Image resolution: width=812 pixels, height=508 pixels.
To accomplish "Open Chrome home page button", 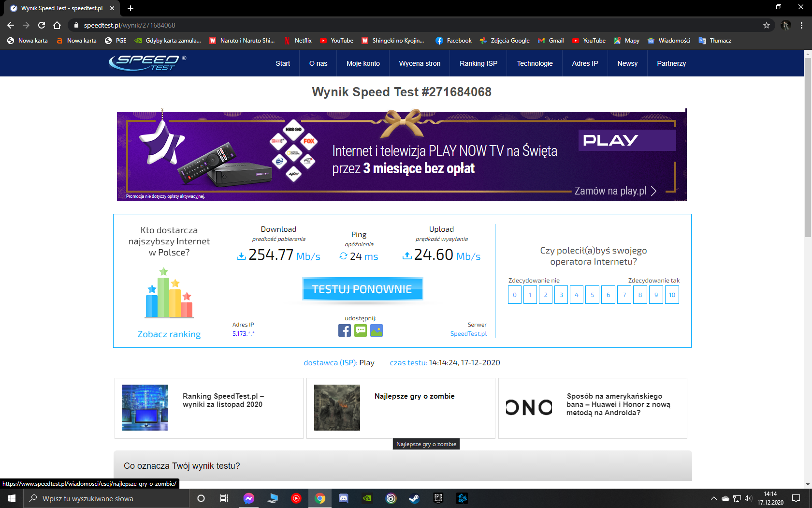I will pos(57,25).
